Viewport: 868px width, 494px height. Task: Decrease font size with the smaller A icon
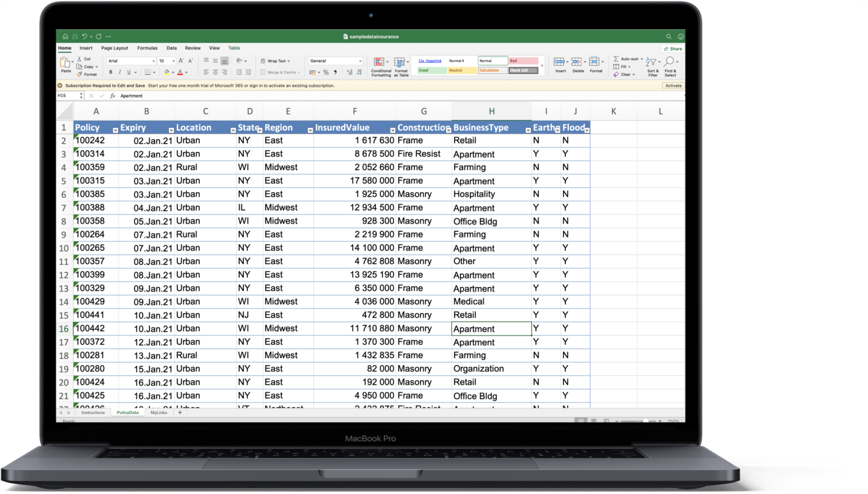tap(190, 61)
